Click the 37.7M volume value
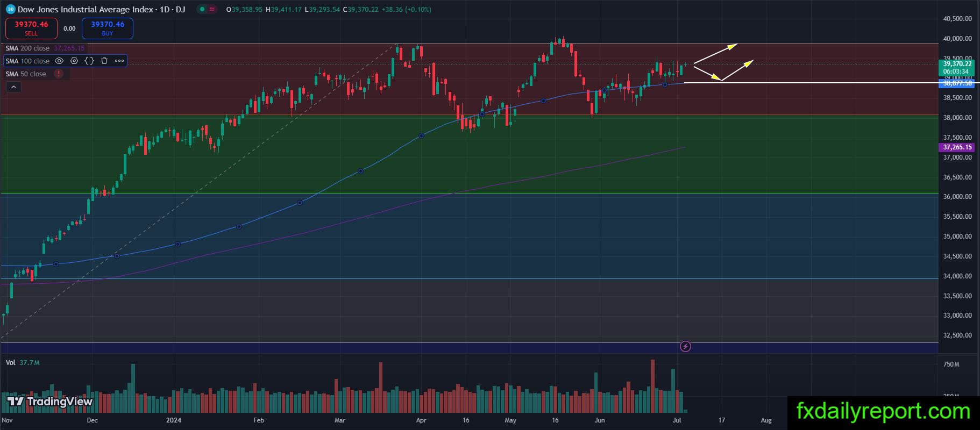The width and height of the screenshot is (980, 430). point(30,362)
